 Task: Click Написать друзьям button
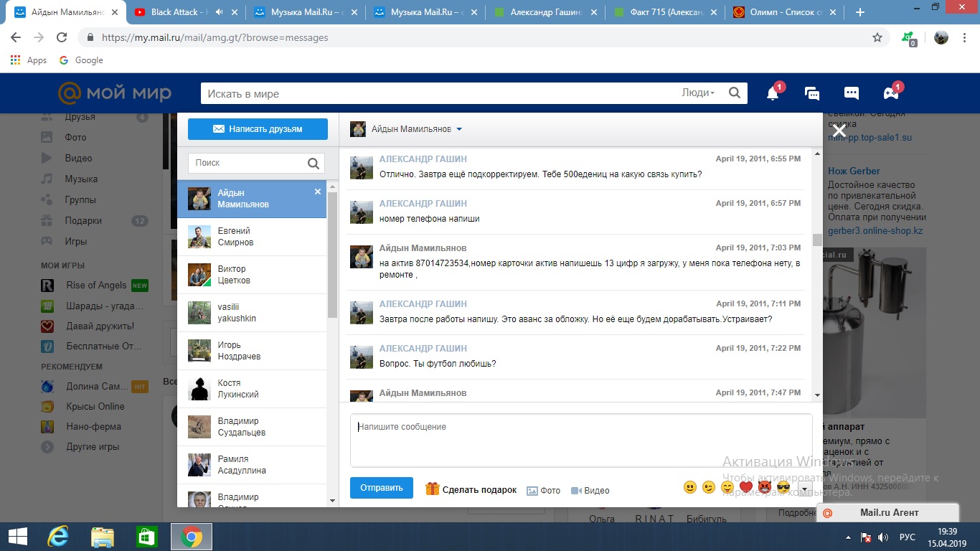(258, 129)
